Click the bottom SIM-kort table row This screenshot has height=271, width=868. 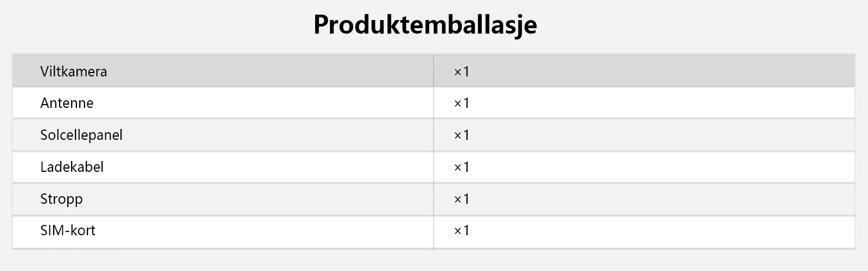[x=651, y=231]
